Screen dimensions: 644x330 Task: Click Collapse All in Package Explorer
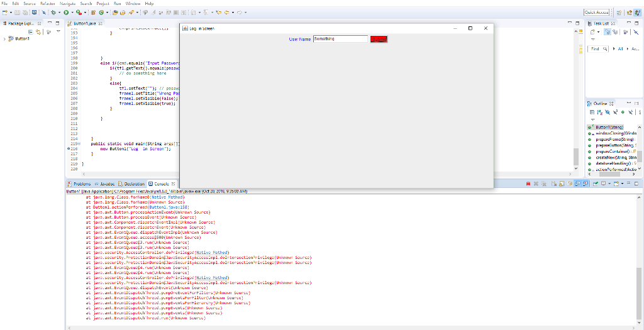30,31
